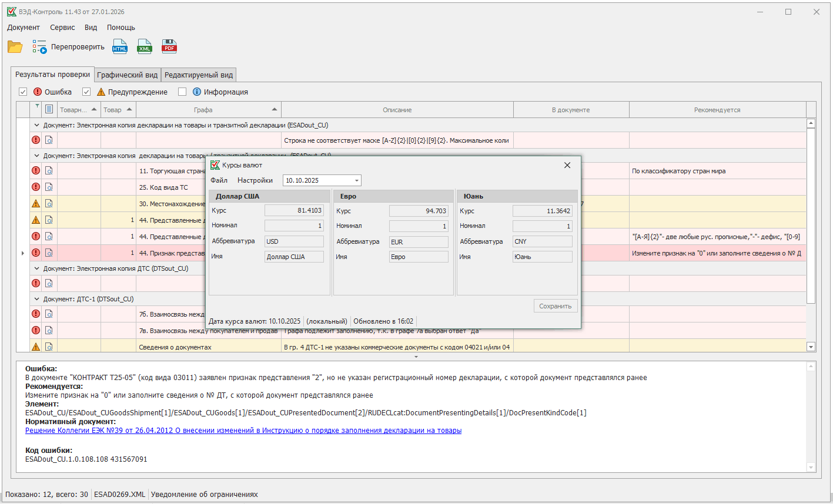
Task: Export report as HTML
Action: tap(120, 47)
